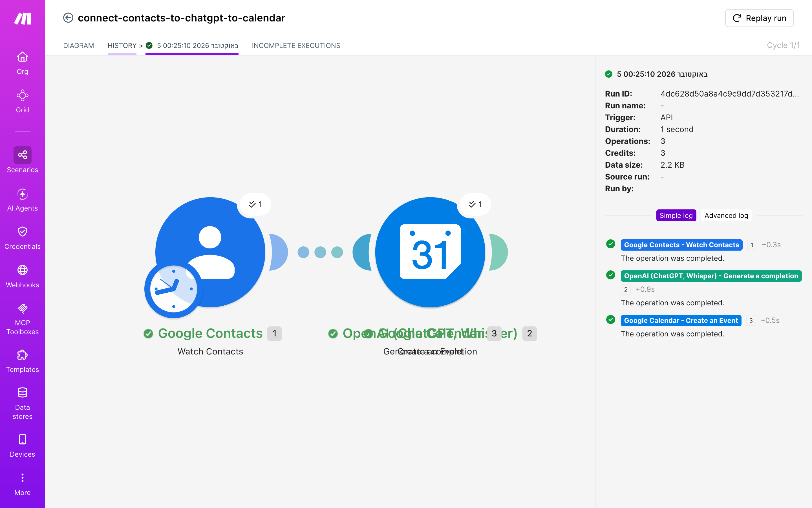The image size is (812, 508).
Task: Open the Devices page
Action: coord(23,446)
